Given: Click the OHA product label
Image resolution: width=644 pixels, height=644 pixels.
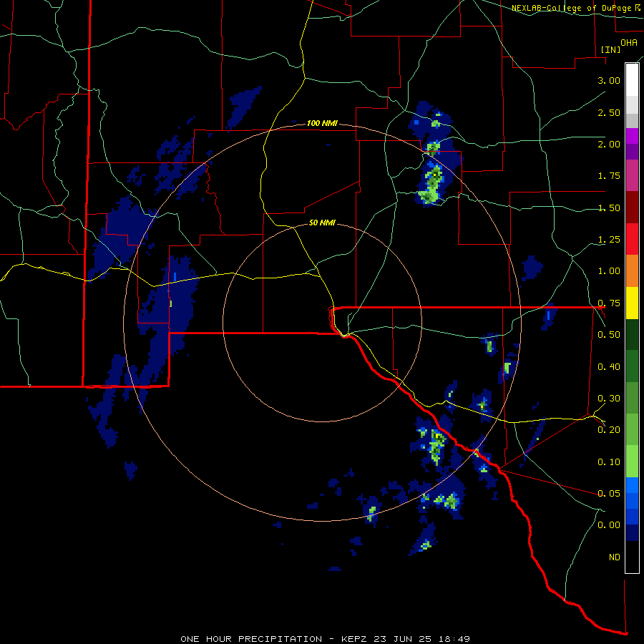Looking at the screenshot, I should pos(629,42).
